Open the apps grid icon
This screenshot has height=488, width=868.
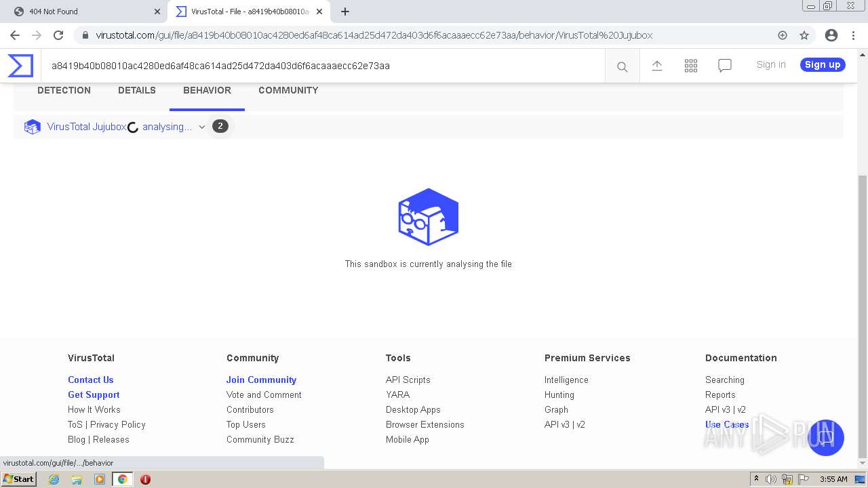coord(691,66)
